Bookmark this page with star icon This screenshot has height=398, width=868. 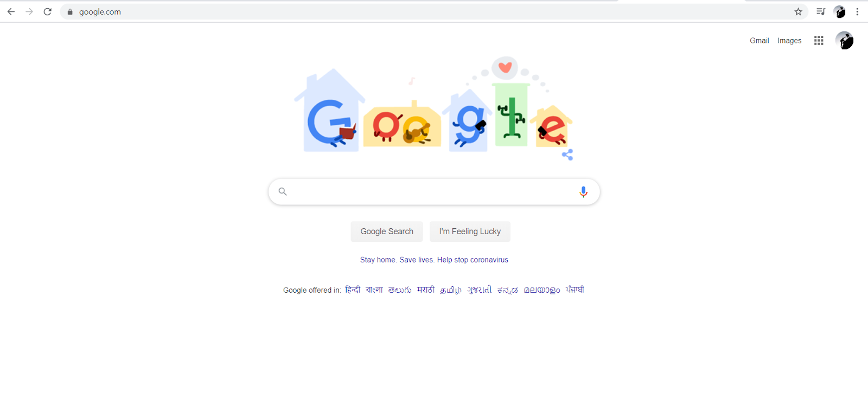[x=798, y=11]
